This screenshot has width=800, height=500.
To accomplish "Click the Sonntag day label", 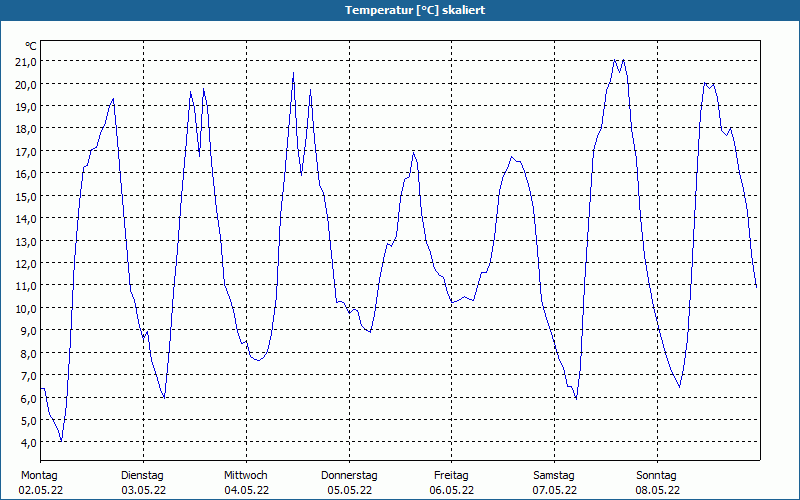I will click(x=657, y=476).
